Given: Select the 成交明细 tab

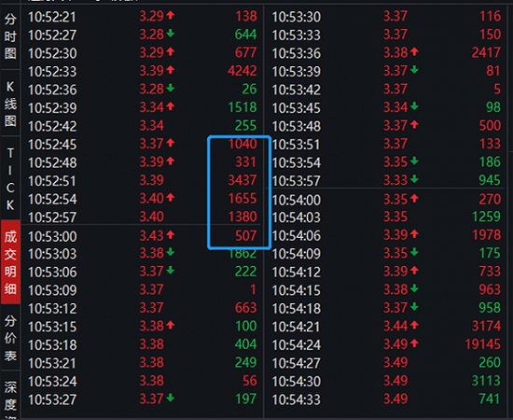Looking at the screenshot, I should [x=10, y=262].
